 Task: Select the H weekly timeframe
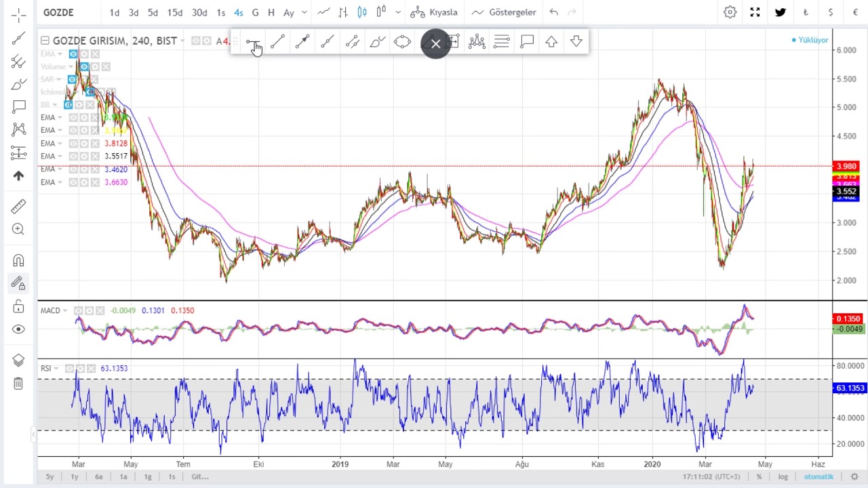pyautogui.click(x=271, y=12)
